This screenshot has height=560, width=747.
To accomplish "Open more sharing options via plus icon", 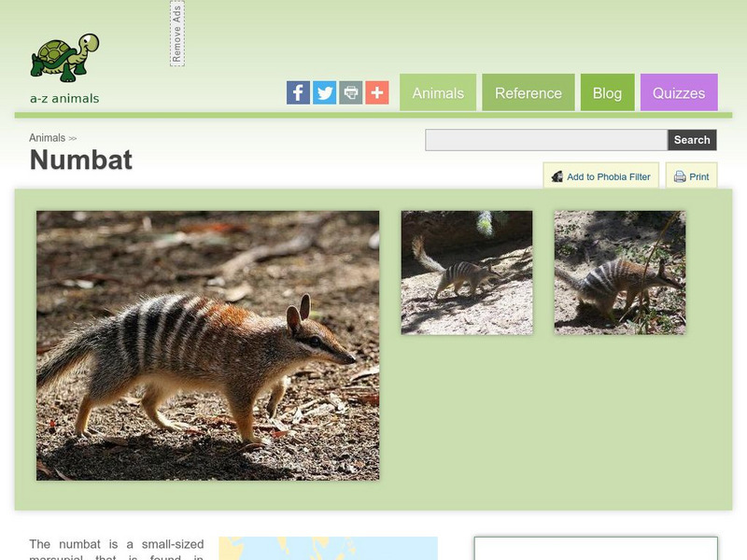I will tap(376, 92).
